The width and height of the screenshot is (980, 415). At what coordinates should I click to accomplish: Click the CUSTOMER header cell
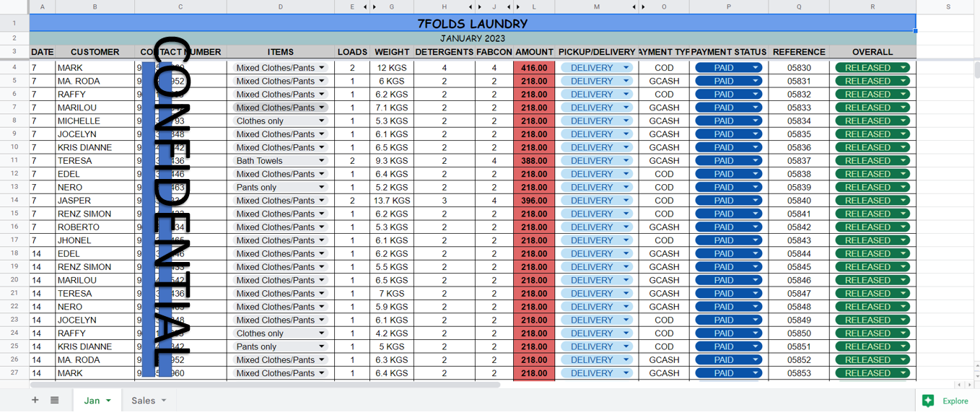(95, 52)
